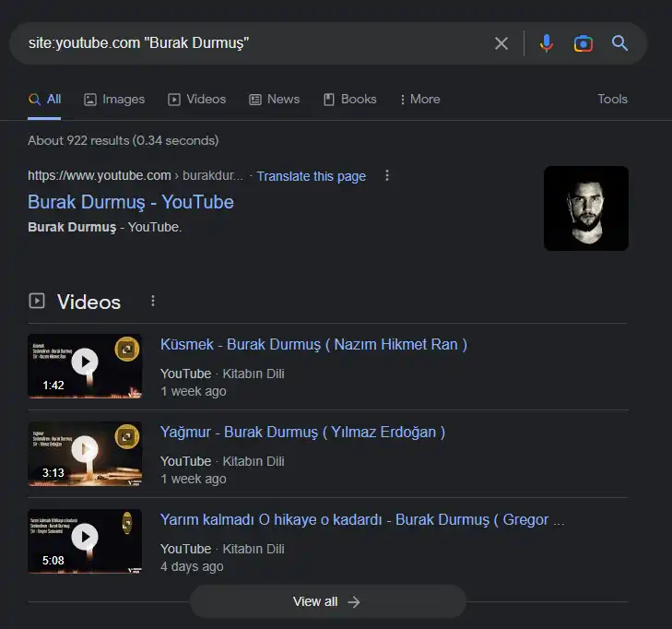Start voice search with the microphone icon
Screen dimensions: 672x629
click(546, 43)
